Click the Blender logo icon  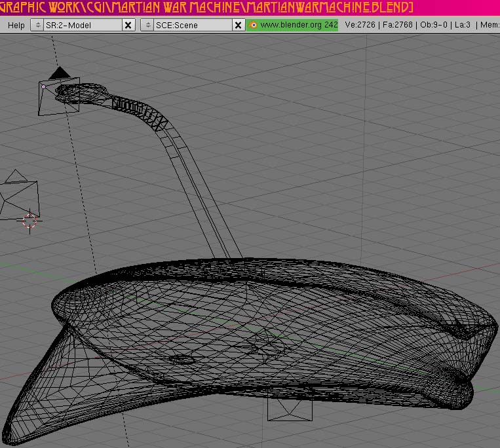click(253, 25)
